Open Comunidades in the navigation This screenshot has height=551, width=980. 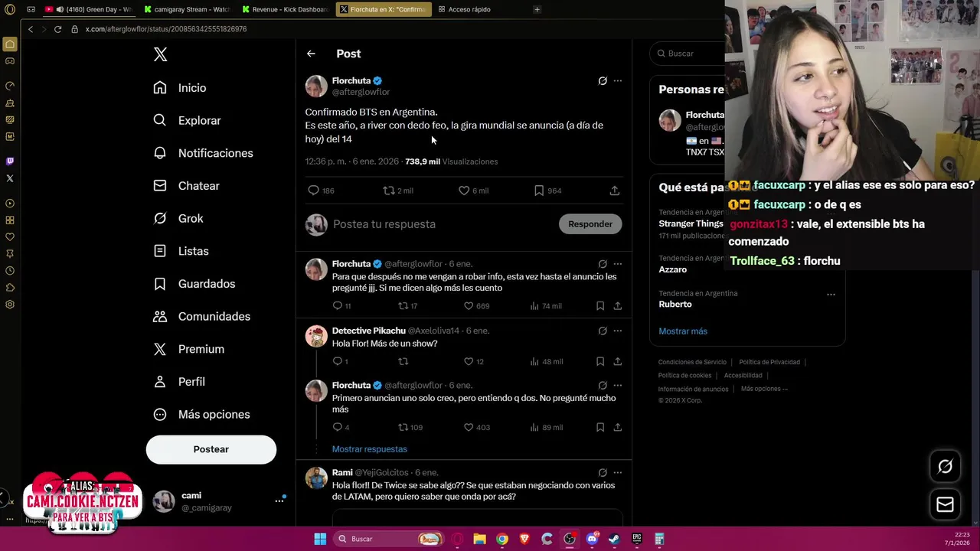click(x=202, y=316)
